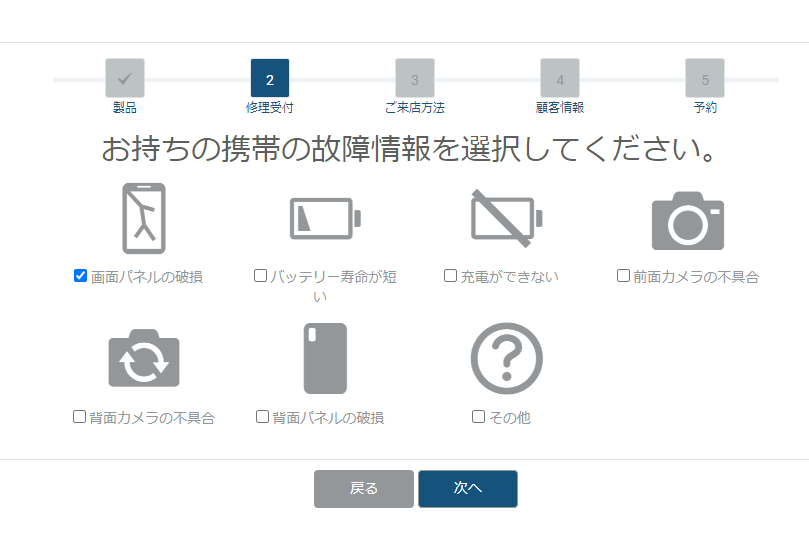Click the low battery life icon
This screenshot has width=809, height=540.
[x=325, y=218]
